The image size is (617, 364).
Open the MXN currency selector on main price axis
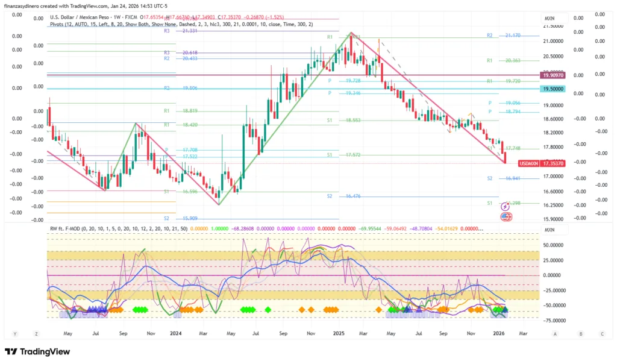coord(549,19)
